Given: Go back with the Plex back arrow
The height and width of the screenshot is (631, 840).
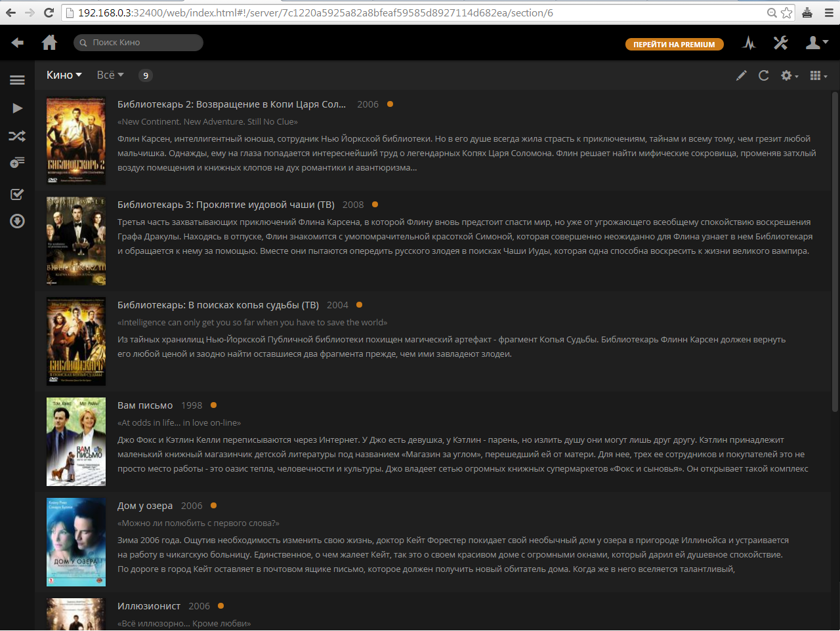Looking at the screenshot, I should (x=18, y=43).
